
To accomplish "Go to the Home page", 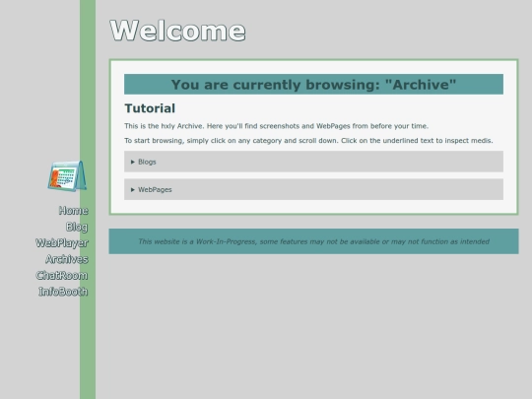I will pyautogui.click(x=73, y=211).
